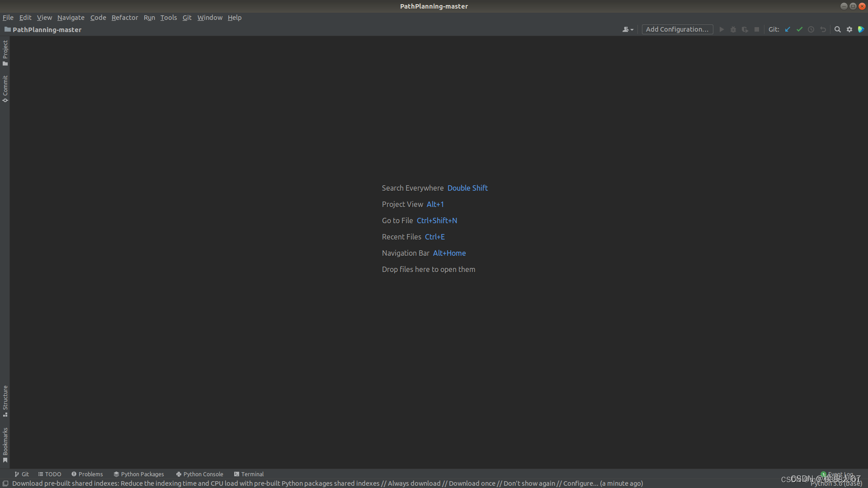Click the Event Log status bar item
Viewport: 868px width, 488px height.
839,474
